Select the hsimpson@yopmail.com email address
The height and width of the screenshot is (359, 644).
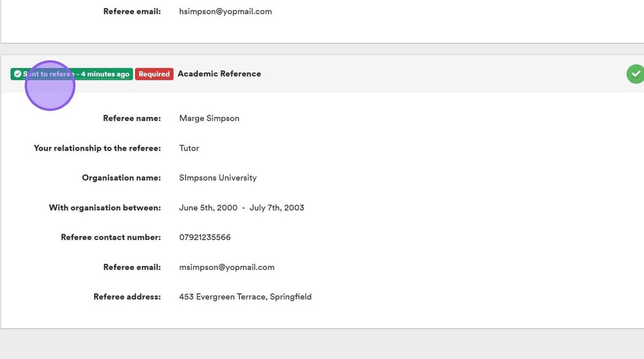[x=225, y=11]
